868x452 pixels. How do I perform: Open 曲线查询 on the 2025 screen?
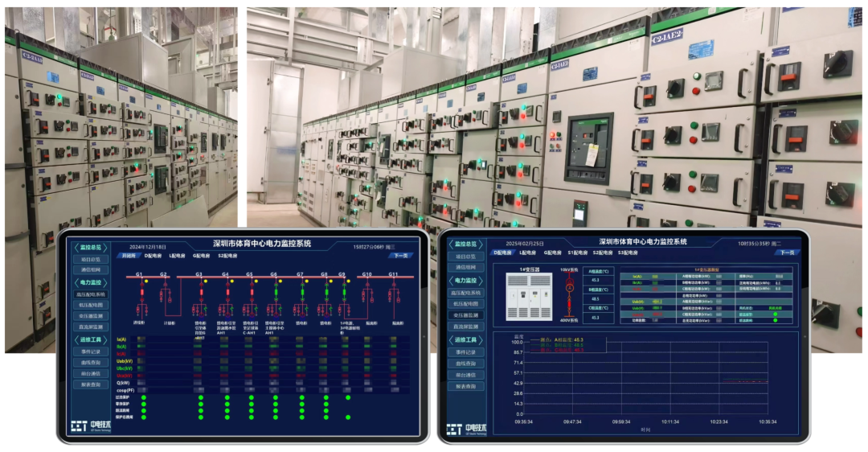click(465, 364)
